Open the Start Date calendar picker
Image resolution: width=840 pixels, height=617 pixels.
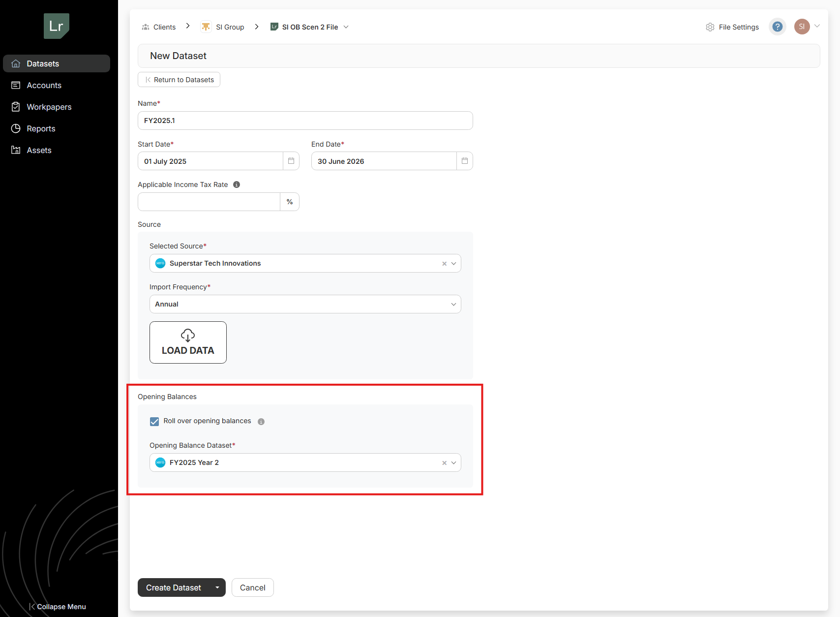[291, 161]
